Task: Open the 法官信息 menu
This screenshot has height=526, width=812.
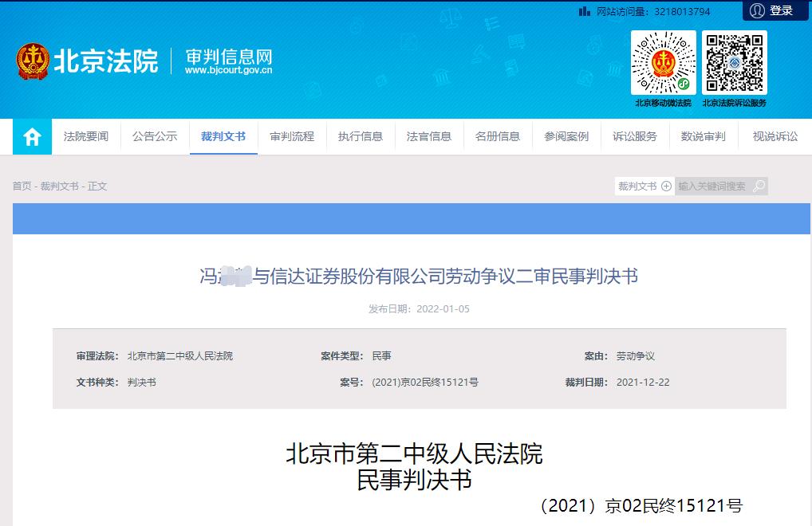Action: coord(429,136)
